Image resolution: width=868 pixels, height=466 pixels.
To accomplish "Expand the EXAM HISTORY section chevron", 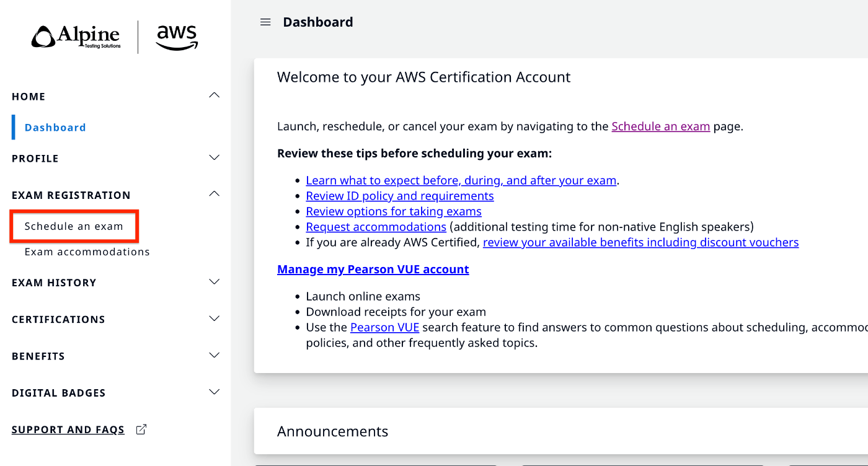I will point(215,282).
